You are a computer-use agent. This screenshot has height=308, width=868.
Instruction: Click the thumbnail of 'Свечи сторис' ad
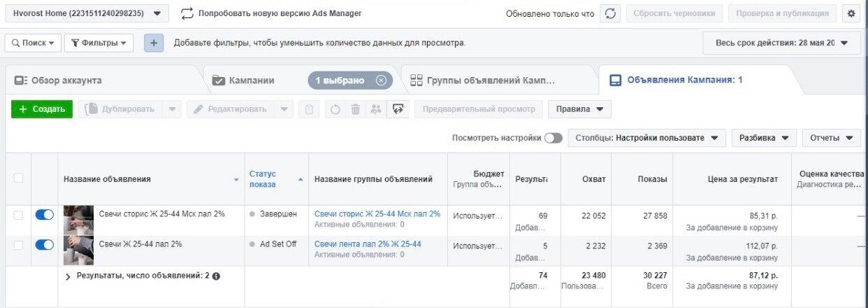pyautogui.click(x=78, y=218)
